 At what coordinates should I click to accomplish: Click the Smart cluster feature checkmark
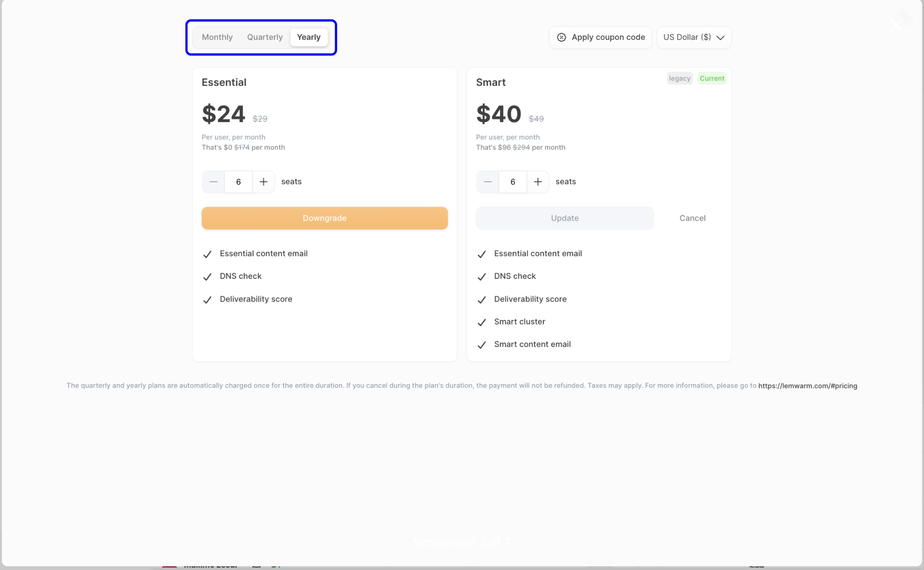481,322
